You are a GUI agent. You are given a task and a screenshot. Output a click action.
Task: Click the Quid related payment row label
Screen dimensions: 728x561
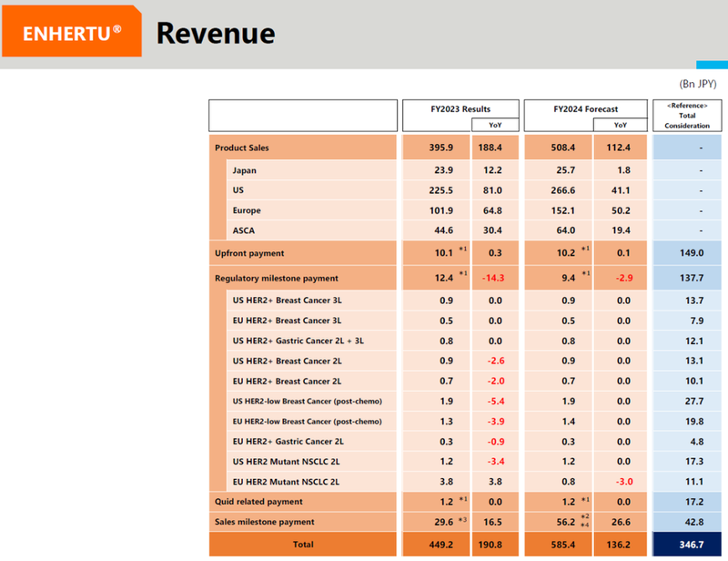259,502
